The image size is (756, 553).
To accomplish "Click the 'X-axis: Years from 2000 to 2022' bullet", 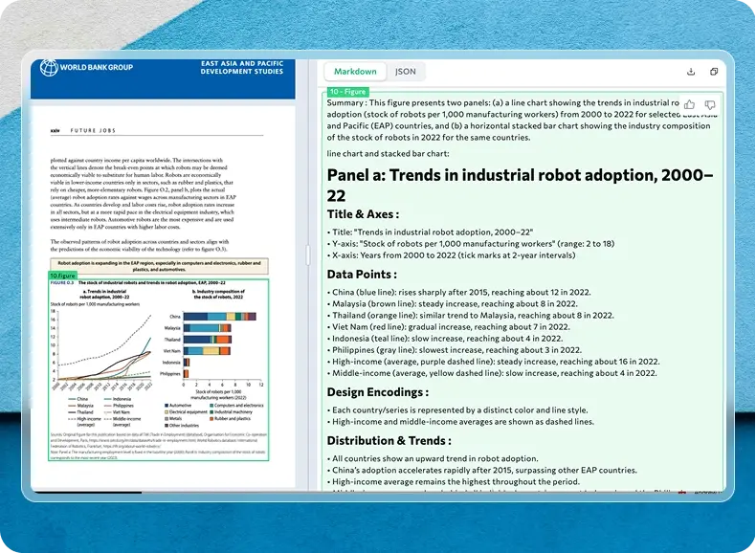I will [x=452, y=255].
